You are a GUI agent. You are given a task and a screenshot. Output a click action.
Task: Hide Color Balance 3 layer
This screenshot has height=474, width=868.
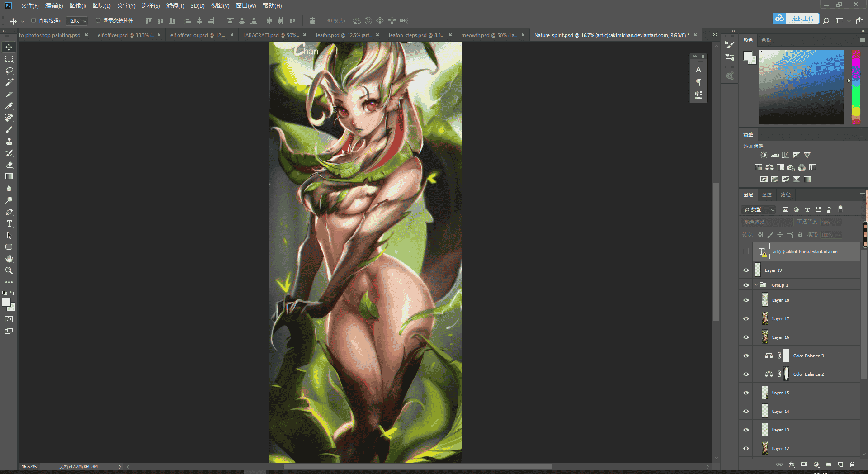coord(746,355)
